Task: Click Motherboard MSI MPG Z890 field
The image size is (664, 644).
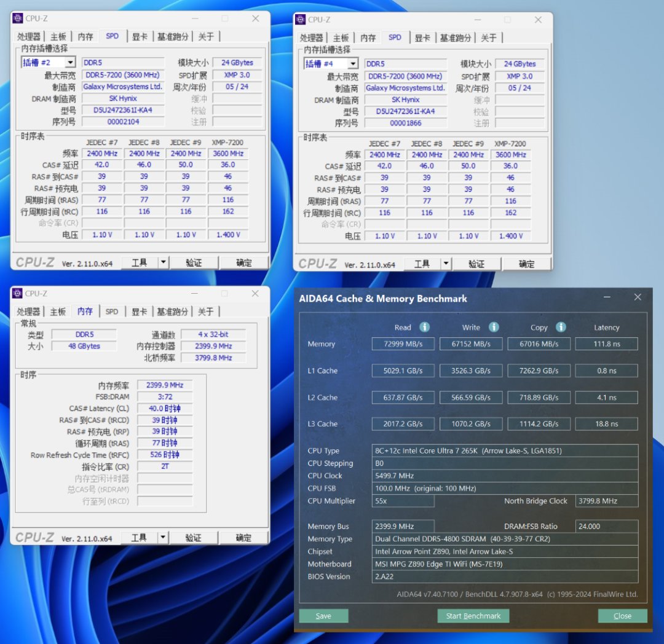Action: click(x=505, y=563)
